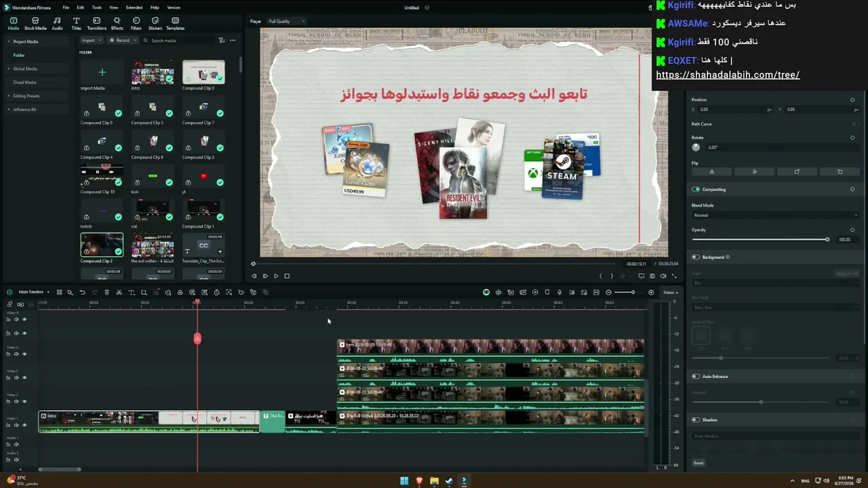
Task: Turn on the Auto Enhance switch
Action: click(696, 376)
